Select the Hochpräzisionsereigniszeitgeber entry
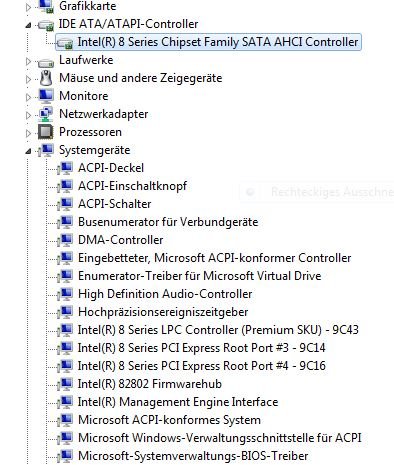The image size is (394, 465). [163, 312]
